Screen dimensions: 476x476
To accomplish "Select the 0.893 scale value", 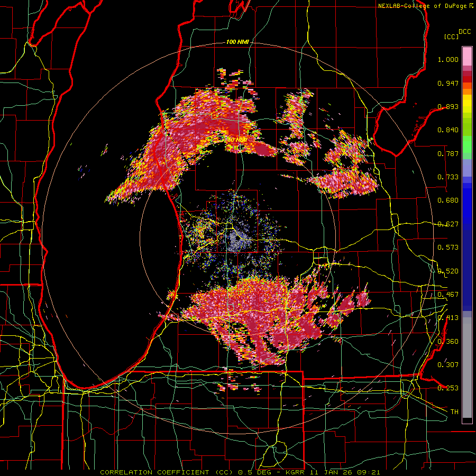I will (x=448, y=106).
